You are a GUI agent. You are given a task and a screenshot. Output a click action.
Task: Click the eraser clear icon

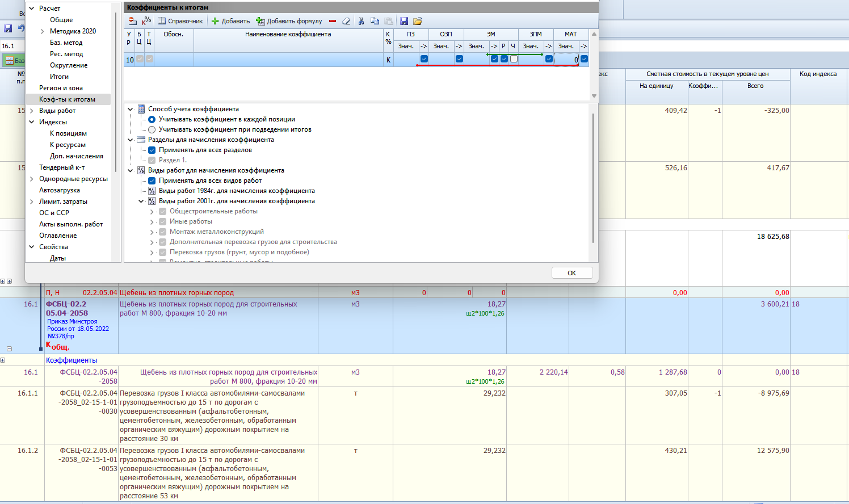tap(346, 21)
